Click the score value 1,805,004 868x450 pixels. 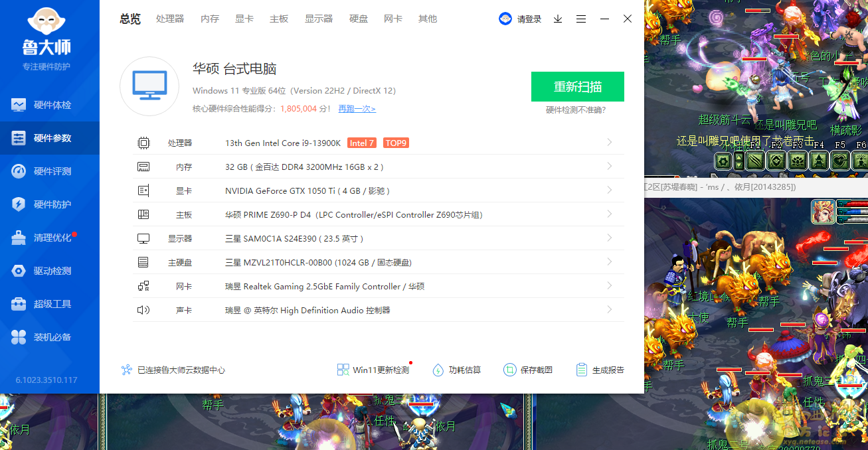coord(298,109)
